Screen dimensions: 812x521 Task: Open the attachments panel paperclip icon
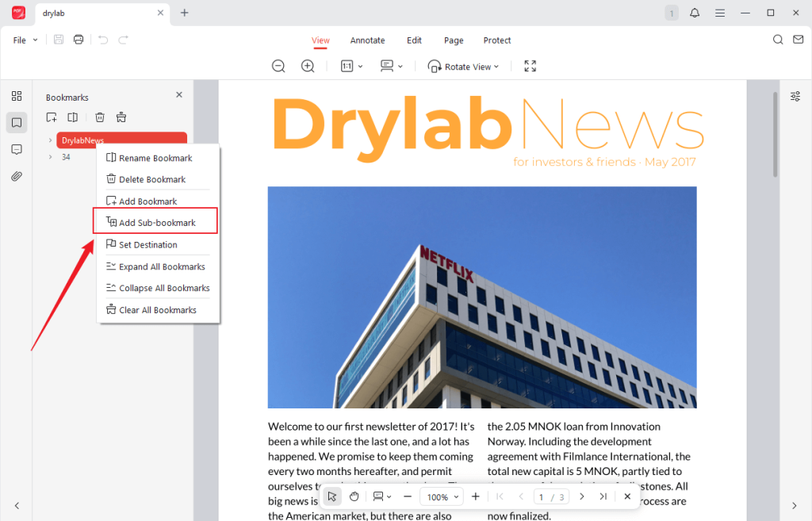tap(17, 176)
